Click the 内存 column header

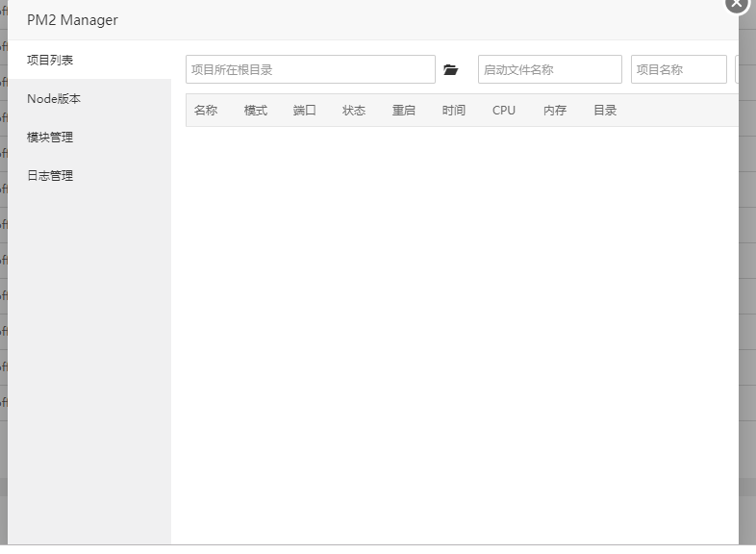555,111
